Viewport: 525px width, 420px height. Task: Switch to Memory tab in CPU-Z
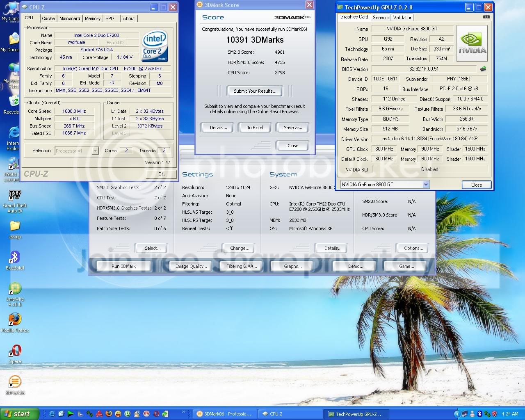tap(93, 18)
